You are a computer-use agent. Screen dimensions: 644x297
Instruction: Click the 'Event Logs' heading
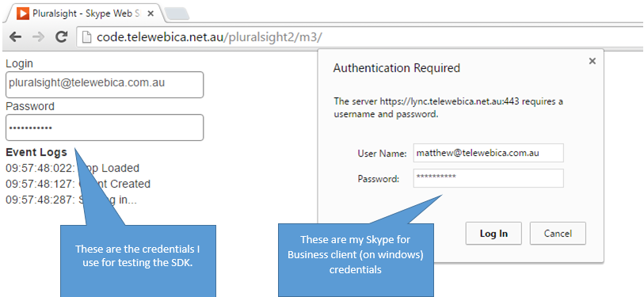click(36, 152)
